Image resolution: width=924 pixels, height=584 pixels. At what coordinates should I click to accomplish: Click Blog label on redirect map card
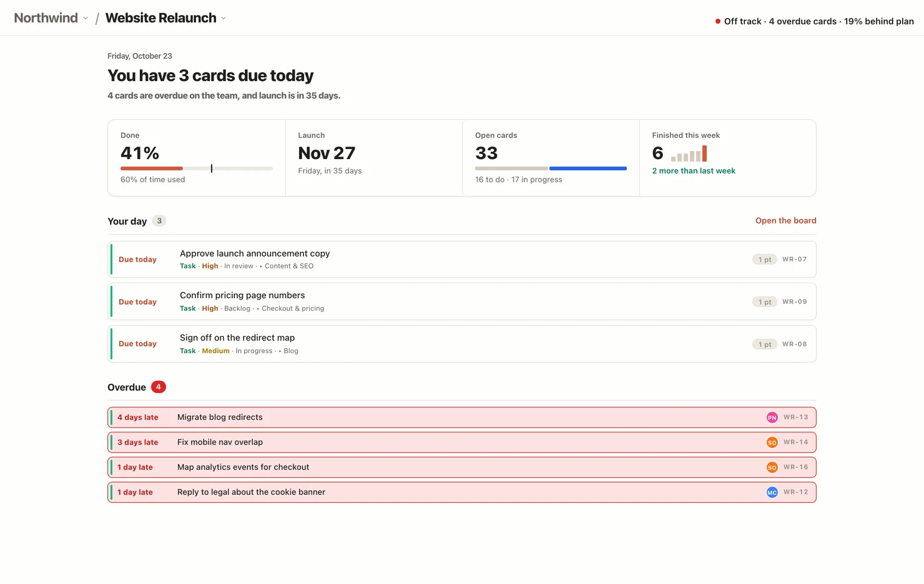click(x=291, y=351)
